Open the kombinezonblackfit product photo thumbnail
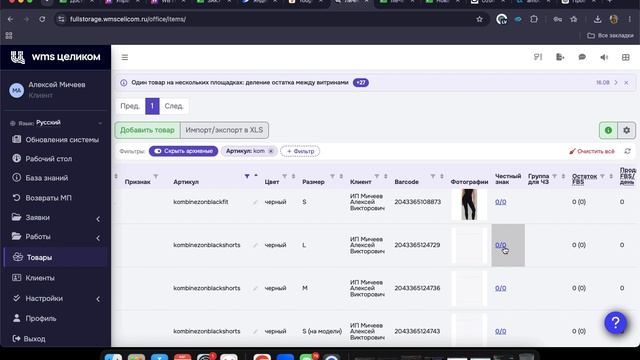This screenshot has height=360, width=640. tap(469, 204)
